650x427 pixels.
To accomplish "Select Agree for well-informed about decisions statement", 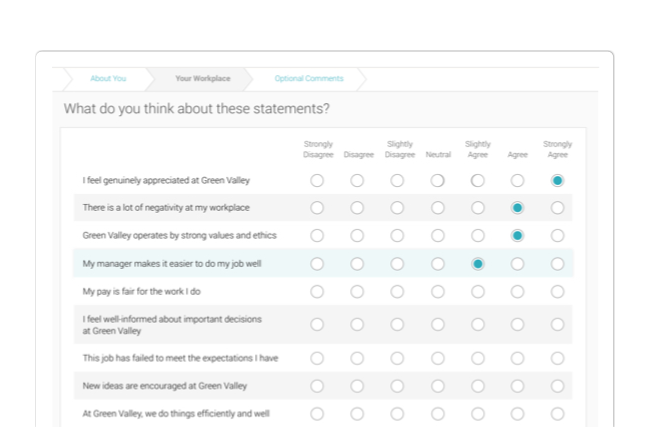I will (x=517, y=324).
